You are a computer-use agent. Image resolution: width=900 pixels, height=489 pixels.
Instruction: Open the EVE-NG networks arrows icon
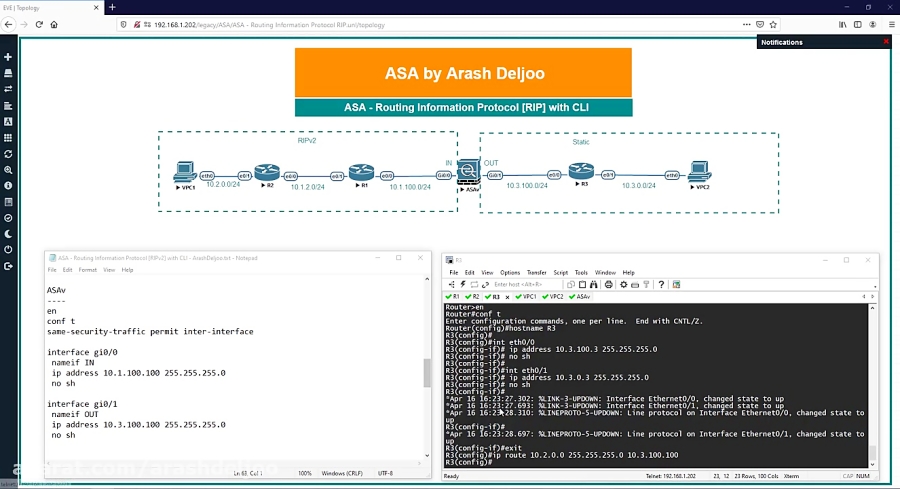pyautogui.click(x=8, y=90)
